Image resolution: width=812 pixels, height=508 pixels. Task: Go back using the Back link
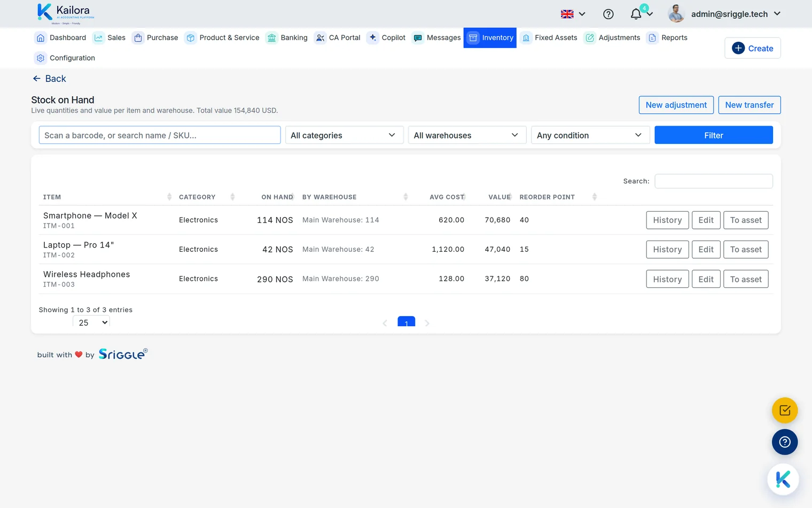tap(49, 79)
